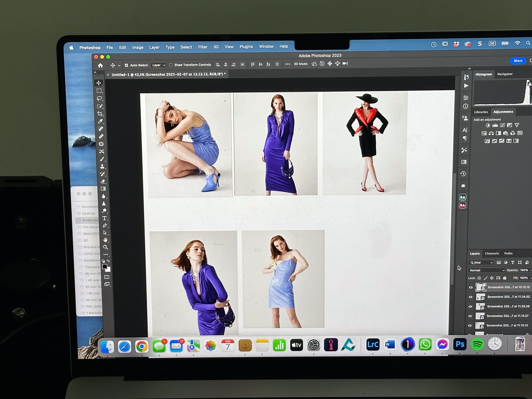Screen dimensions: 532x399
Task: Click the foreground black color swatch
Action: click(x=104, y=266)
